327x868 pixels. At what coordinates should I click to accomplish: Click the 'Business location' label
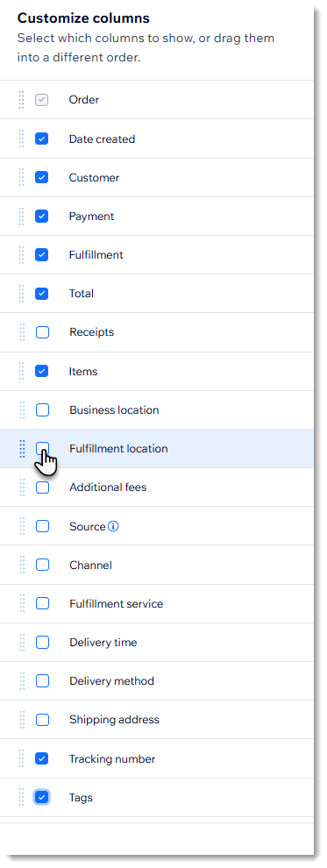point(114,410)
